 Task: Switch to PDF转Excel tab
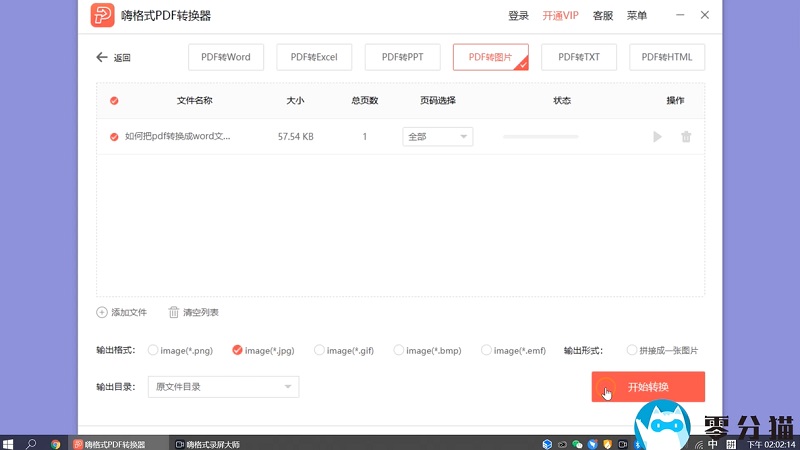coord(314,57)
